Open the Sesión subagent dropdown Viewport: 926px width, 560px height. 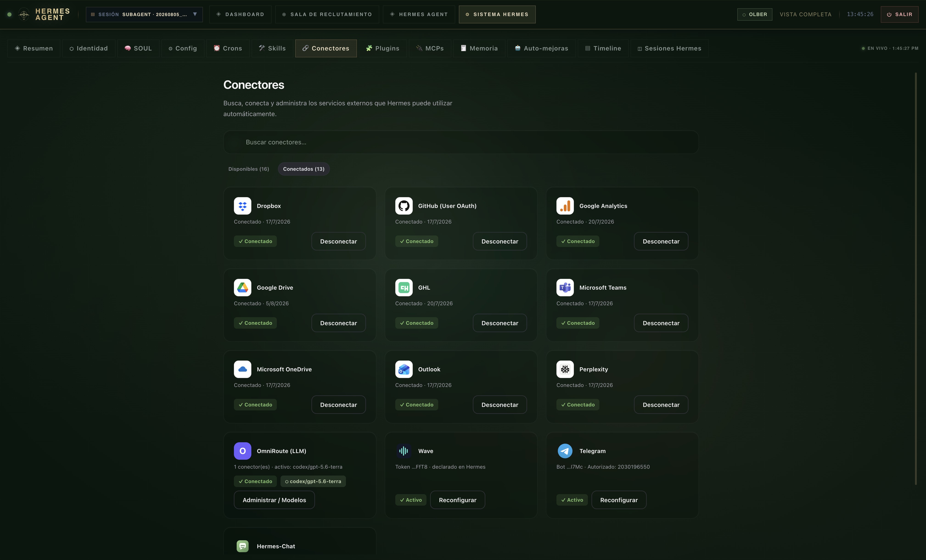144,14
